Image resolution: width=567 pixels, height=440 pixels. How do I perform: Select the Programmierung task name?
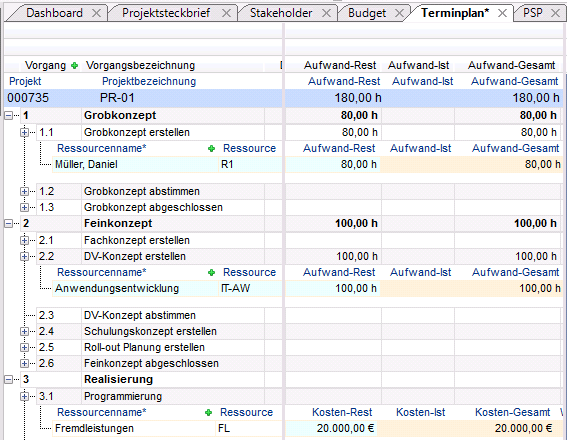(x=123, y=397)
